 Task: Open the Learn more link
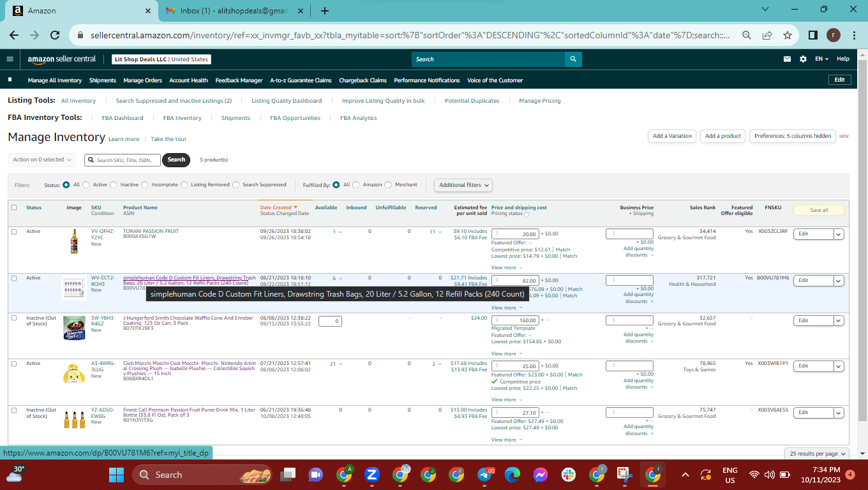click(124, 139)
